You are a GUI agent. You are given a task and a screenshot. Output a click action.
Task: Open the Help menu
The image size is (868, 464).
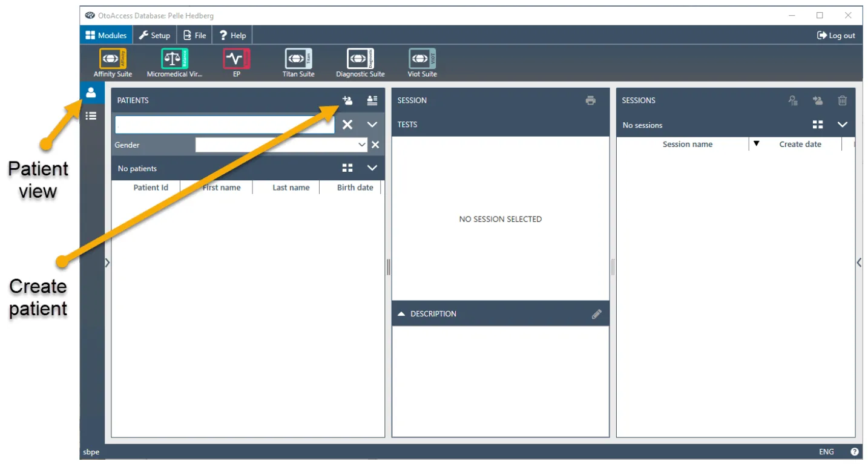pos(232,35)
